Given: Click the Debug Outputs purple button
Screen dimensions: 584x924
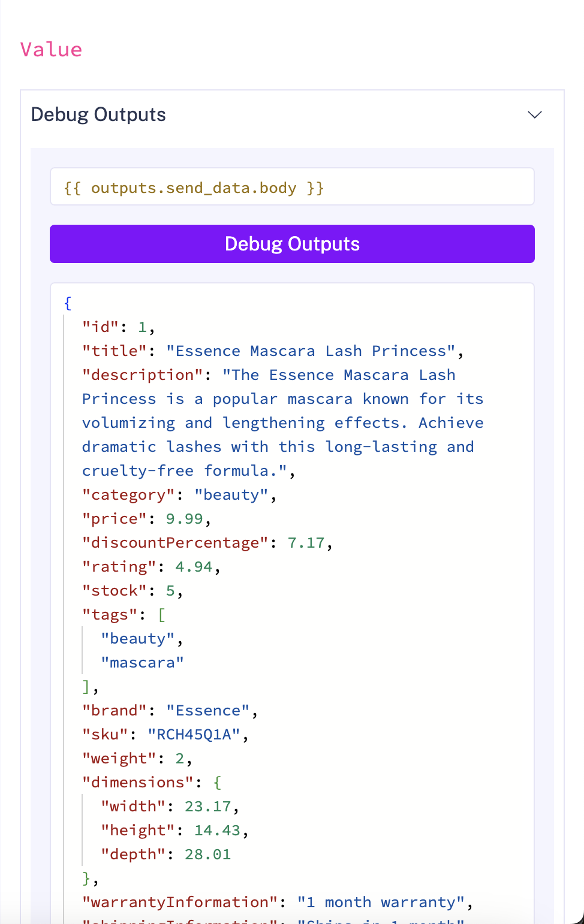Looking at the screenshot, I should click(x=292, y=244).
